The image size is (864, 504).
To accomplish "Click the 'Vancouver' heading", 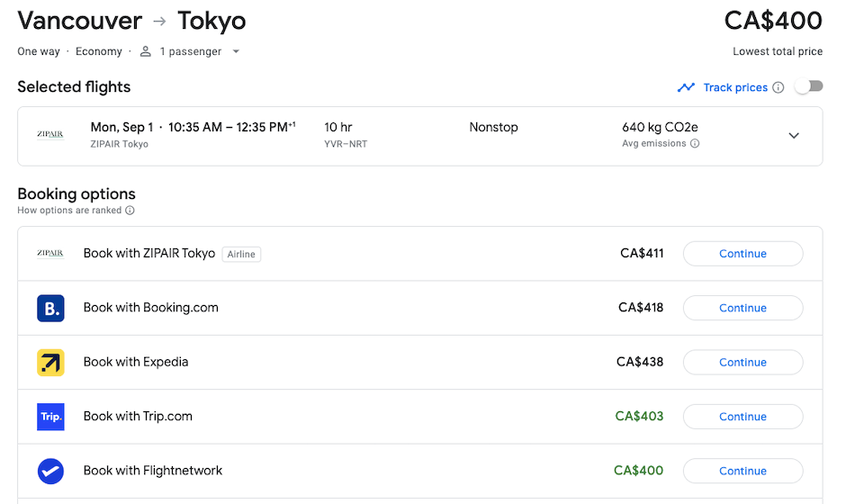I will (80, 21).
